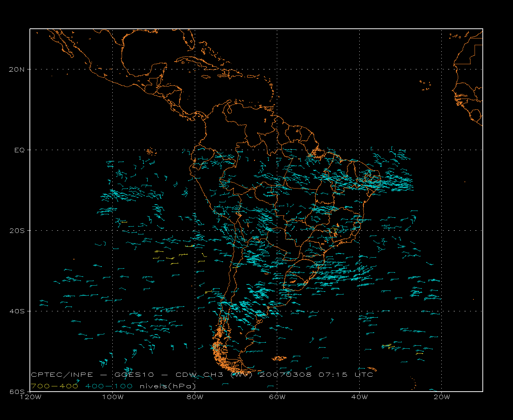Click the cyan 400-100 level legend

click(x=109, y=386)
